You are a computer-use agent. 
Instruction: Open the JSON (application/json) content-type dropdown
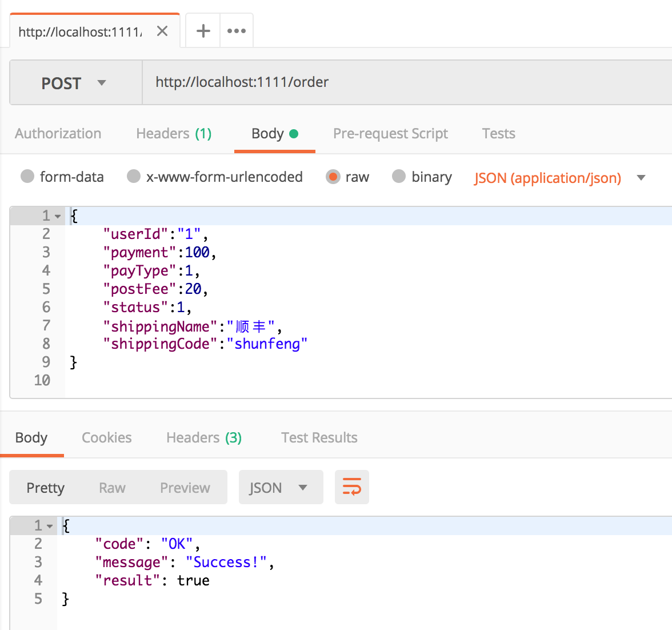641,178
